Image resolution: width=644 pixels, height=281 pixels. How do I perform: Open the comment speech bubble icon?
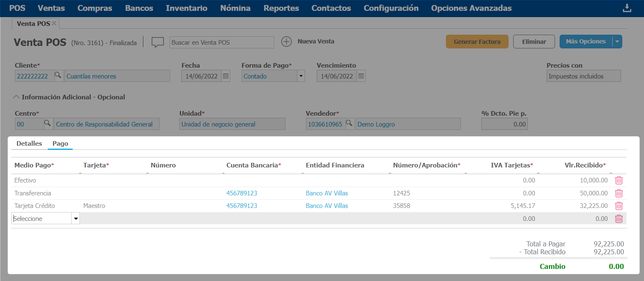157,42
